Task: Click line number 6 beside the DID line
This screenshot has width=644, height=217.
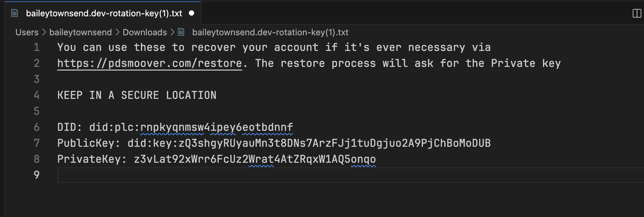Action: pyautogui.click(x=37, y=127)
